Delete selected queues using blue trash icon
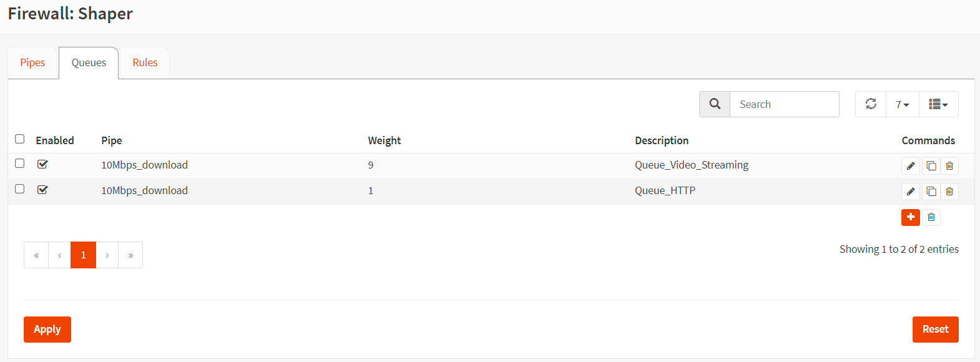980x362 pixels. tap(931, 217)
